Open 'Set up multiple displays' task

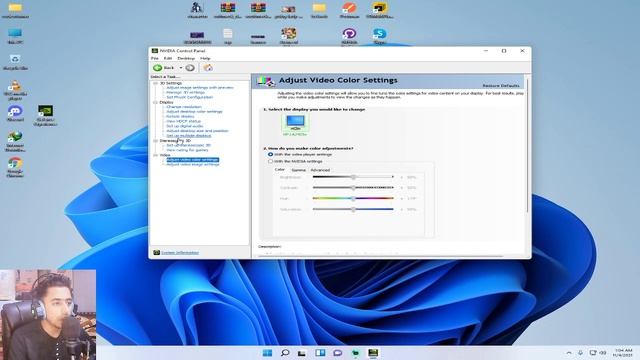click(189, 136)
